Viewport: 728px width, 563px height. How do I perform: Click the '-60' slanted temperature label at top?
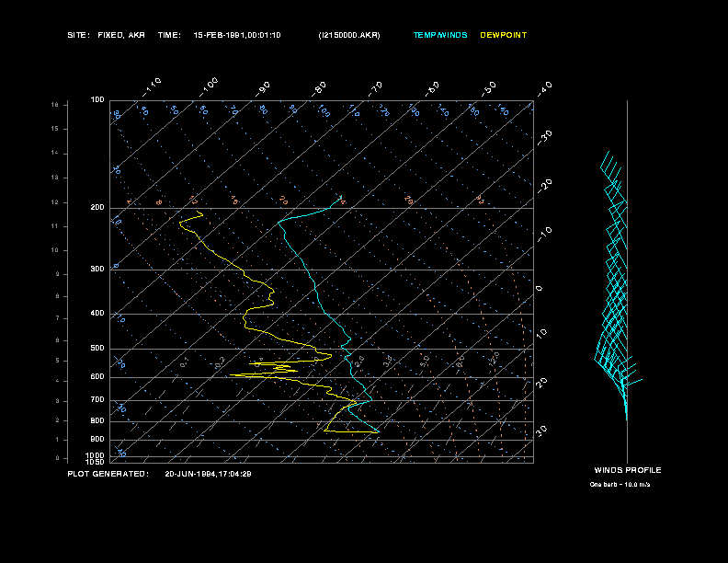point(432,89)
